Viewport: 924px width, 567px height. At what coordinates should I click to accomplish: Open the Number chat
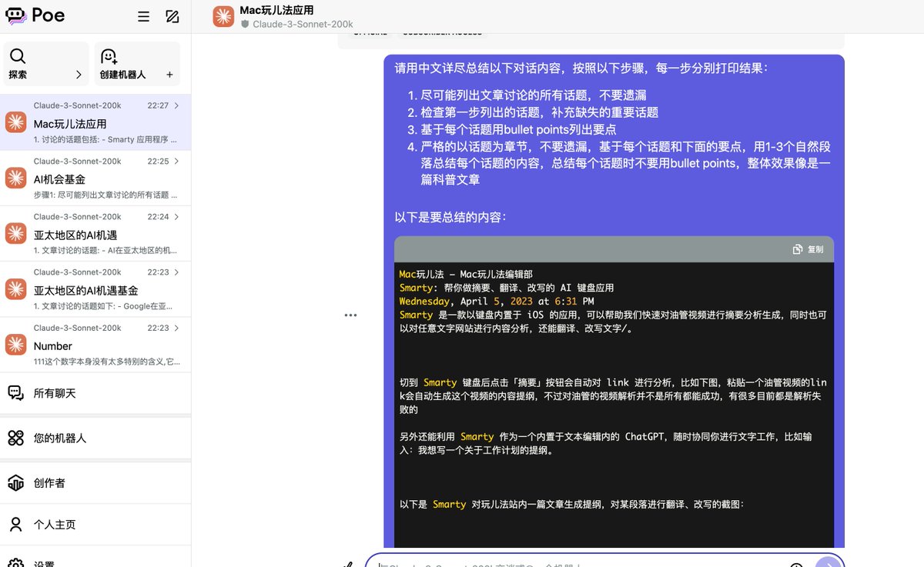coord(95,344)
